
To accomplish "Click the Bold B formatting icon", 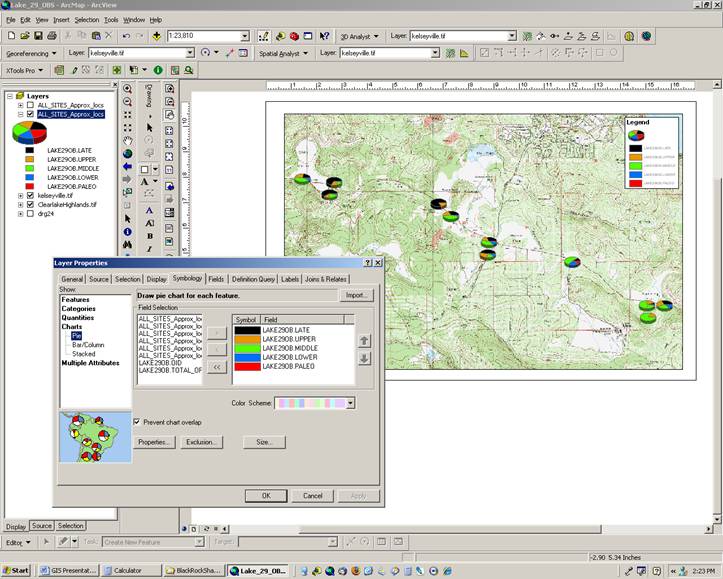I will click(150, 236).
